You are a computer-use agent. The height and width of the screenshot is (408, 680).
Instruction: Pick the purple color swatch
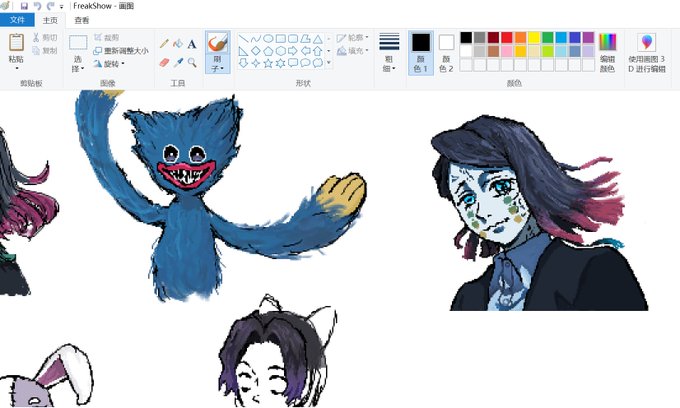(x=588, y=38)
